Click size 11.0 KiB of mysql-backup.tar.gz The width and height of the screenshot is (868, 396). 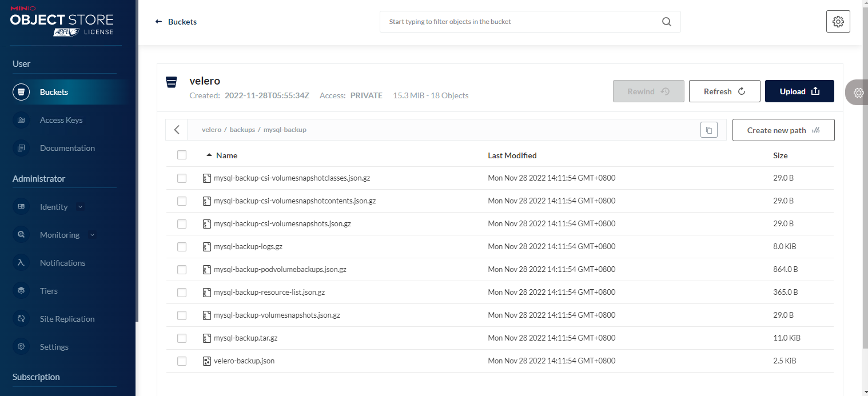(787, 338)
